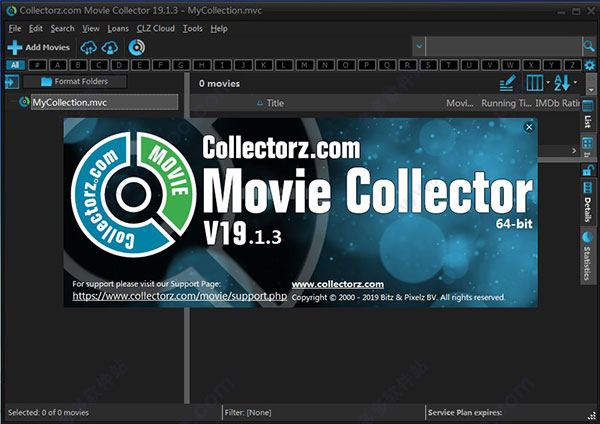Click the Movie Collector disc icon in toolbar

(x=137, y=47)
